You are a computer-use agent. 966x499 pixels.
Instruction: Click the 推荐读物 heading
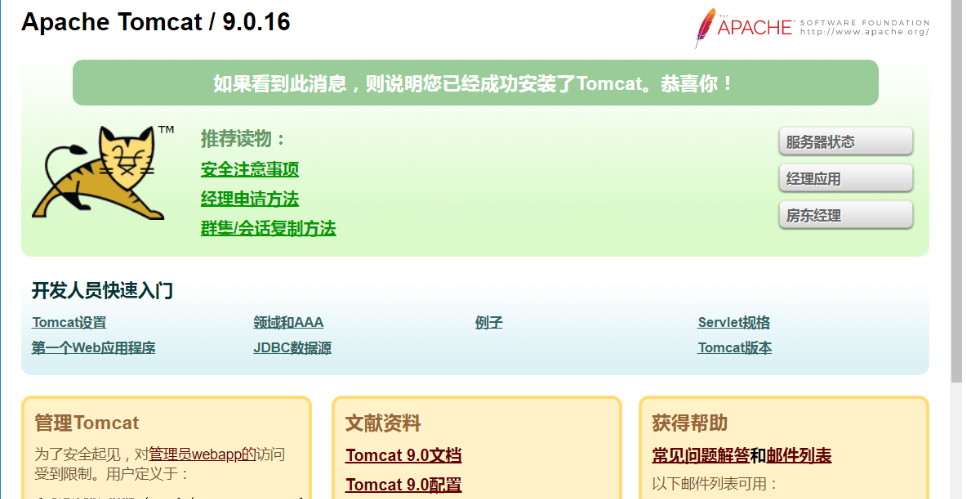[x=244, y=139]
